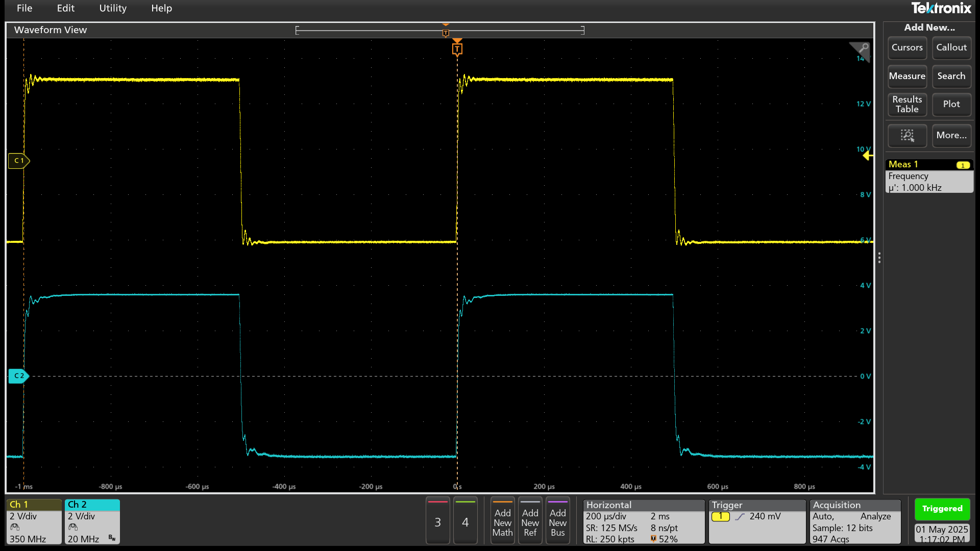Open the File menu
The height and width of the screenshot is (551, 980).
(24, 8)
